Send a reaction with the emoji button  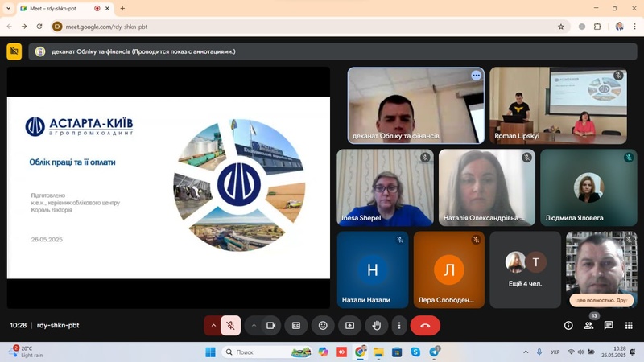click(323, 326)
